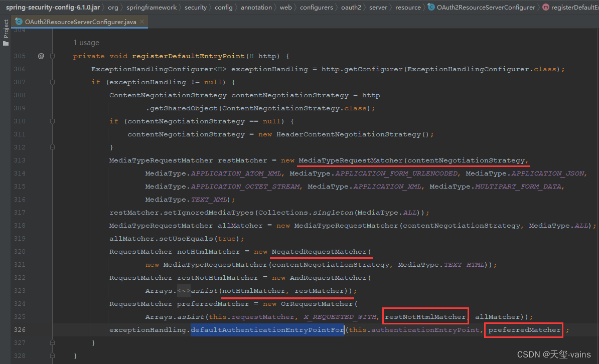Click AndRequestMatcher constructor on line 322

(x=328, y=278)
